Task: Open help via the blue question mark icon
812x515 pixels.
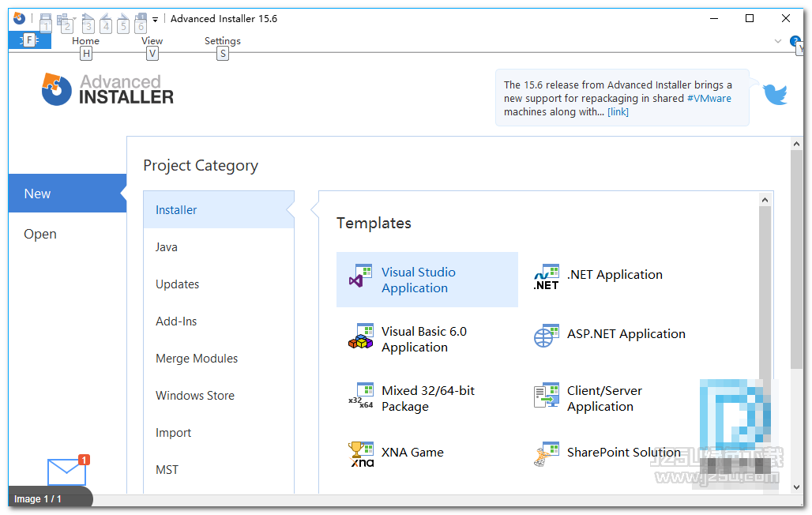Action: (x=795, y=41)
